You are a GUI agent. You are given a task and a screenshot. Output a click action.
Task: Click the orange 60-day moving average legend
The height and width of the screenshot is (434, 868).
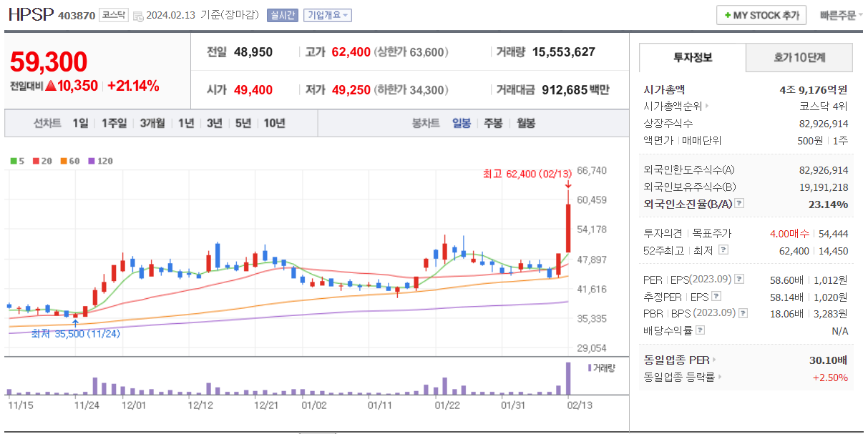click(x=72, y=161)
